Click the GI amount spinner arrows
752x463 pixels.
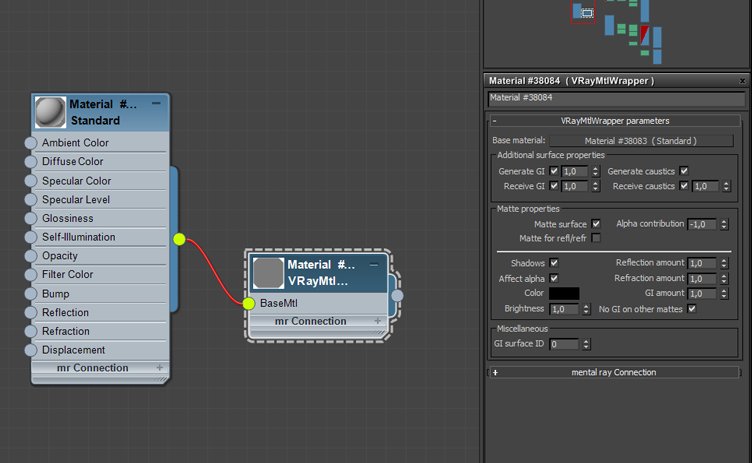724,293
